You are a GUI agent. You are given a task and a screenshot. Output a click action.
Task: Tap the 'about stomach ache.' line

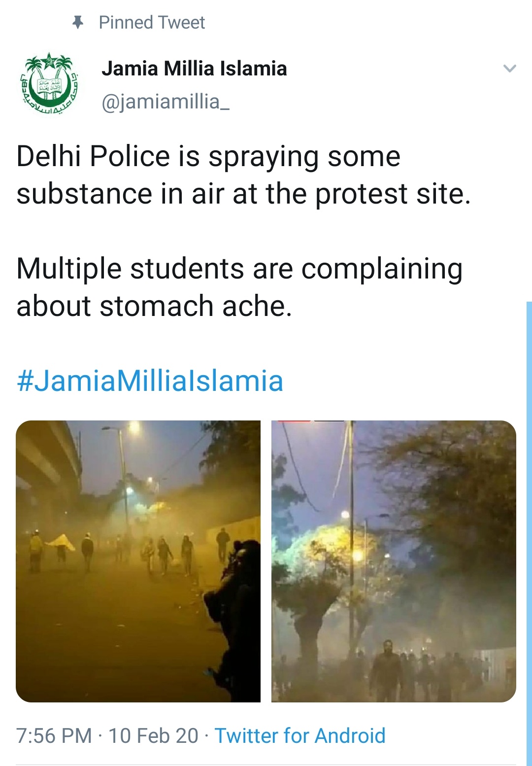(154, 306)
